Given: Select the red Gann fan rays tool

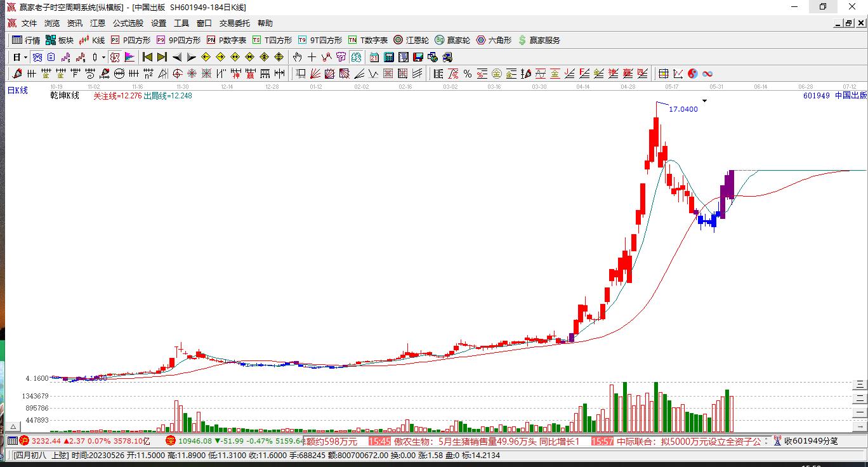Looking at the screenshot, I should coord(315,74).
